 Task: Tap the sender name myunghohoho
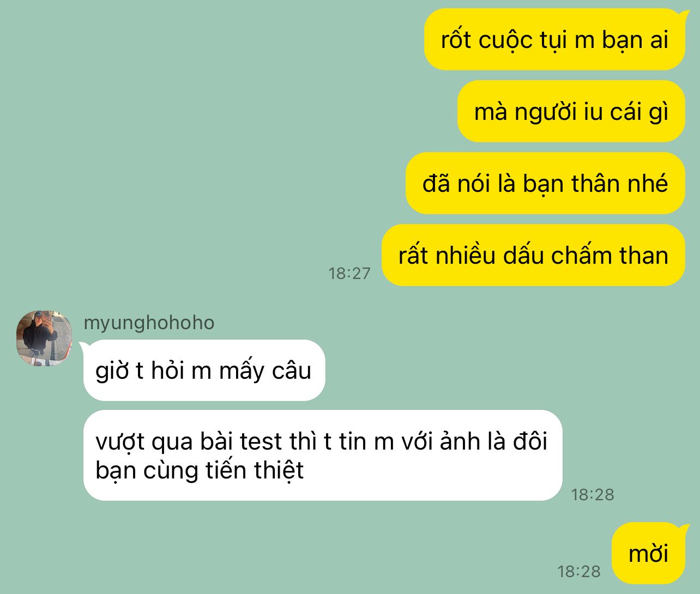coord(149,323)
